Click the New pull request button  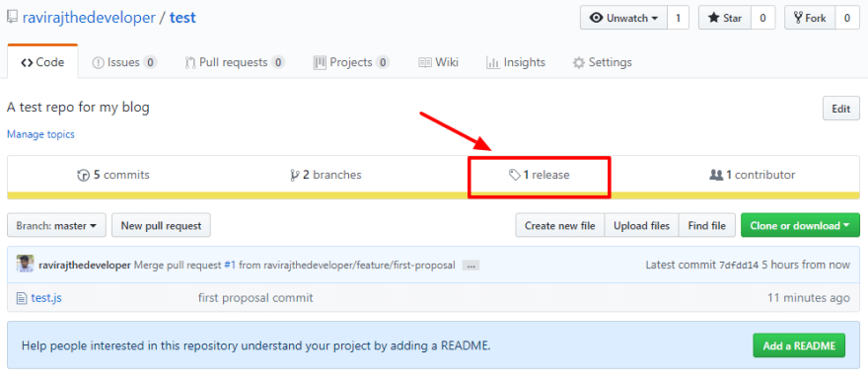(x=161, y=225)
